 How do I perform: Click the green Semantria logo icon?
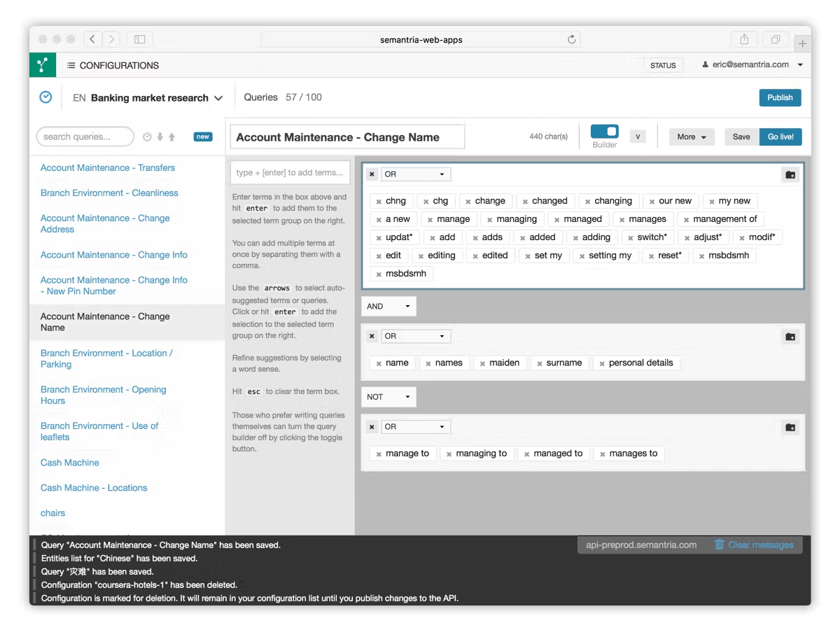pos(43,65)
